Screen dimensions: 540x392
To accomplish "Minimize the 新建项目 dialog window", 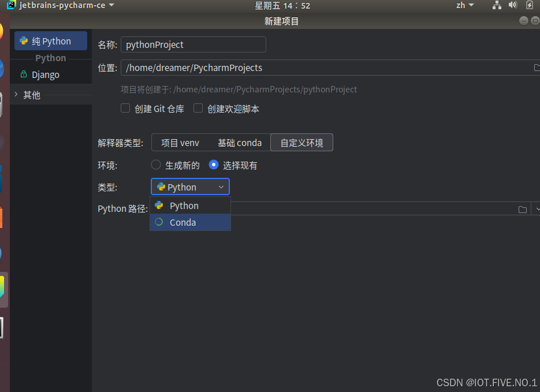I will point(523,21).
